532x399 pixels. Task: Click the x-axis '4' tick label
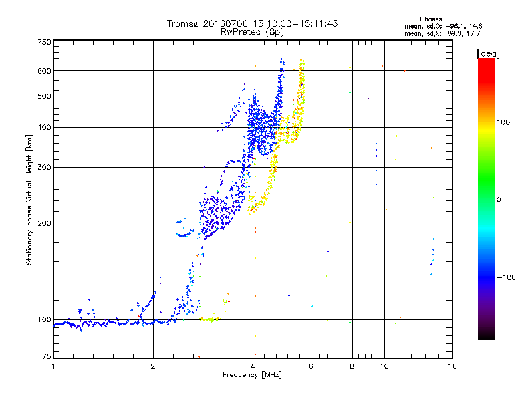(x=253, y=366)
